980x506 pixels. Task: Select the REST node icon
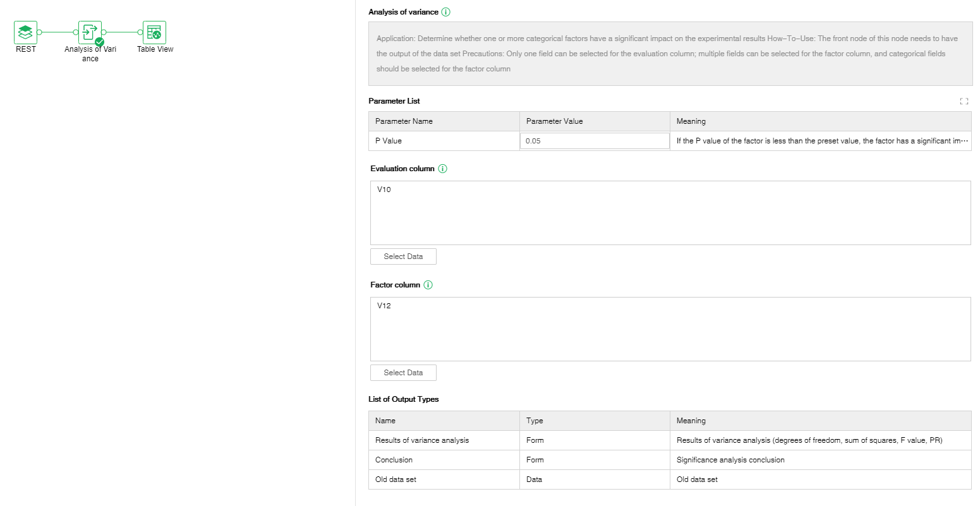25,32
